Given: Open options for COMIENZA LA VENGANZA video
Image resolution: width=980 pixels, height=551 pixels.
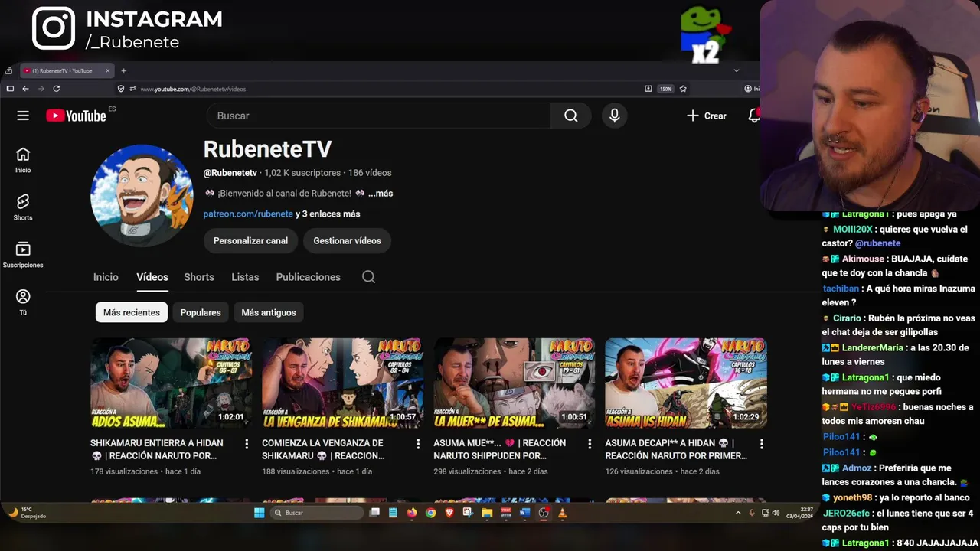Looking at the screenshot, I should point(418,444).
